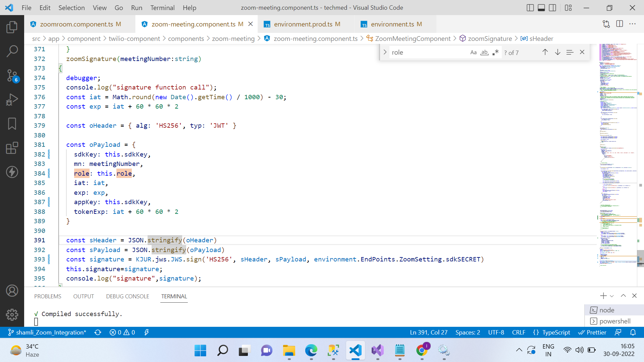Open Source Control view with 6 changes

click(12, 75)
